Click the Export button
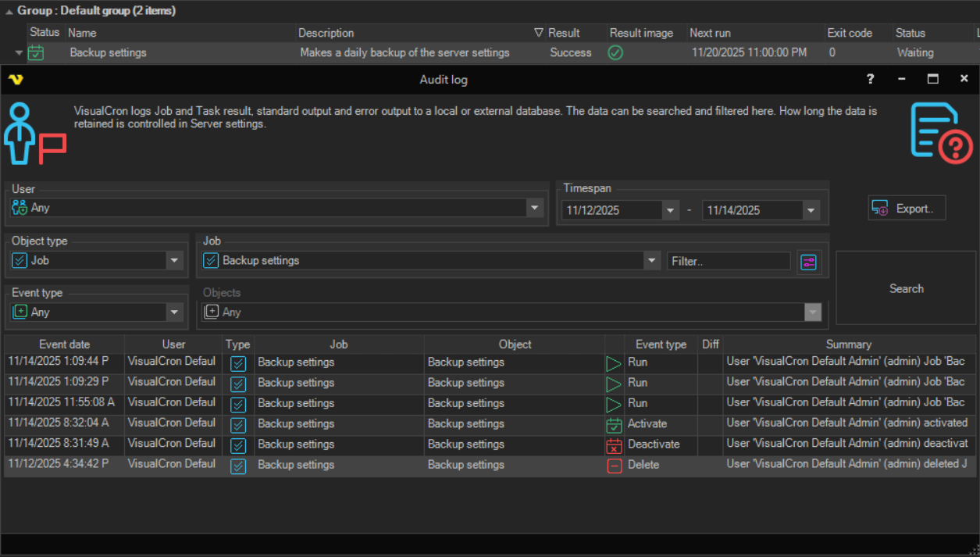980x557 pixels. (907, 209)
